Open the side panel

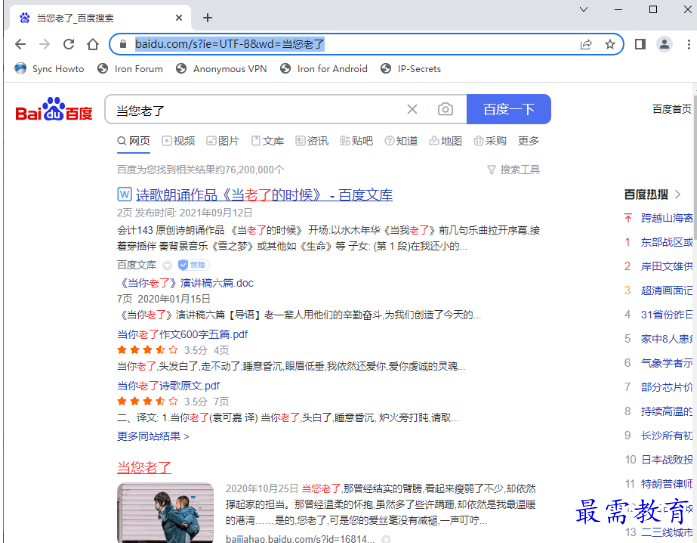point(640,44)
